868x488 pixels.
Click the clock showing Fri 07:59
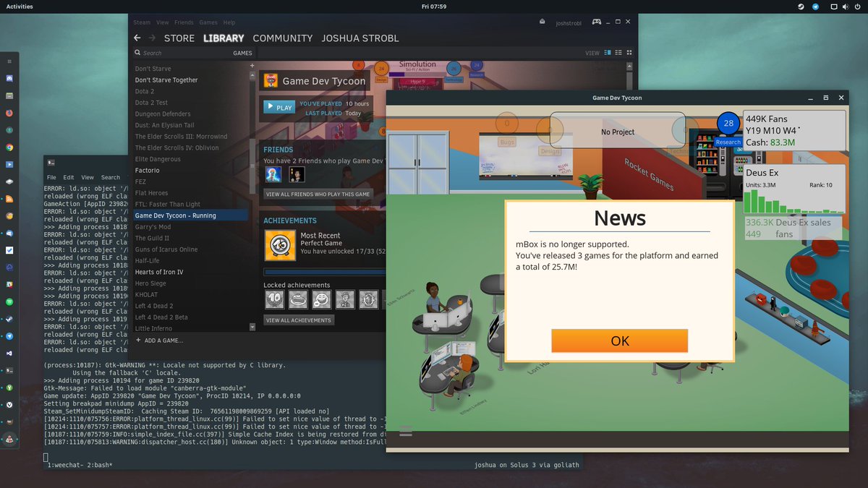[x=433, y=6]
